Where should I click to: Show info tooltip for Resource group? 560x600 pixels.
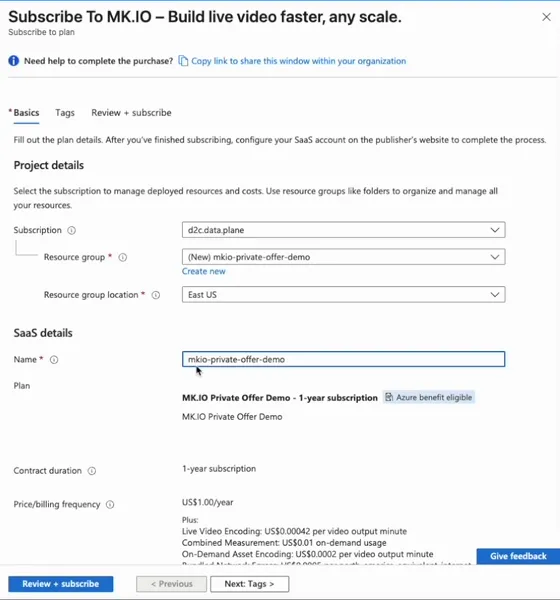coord(122,257)
